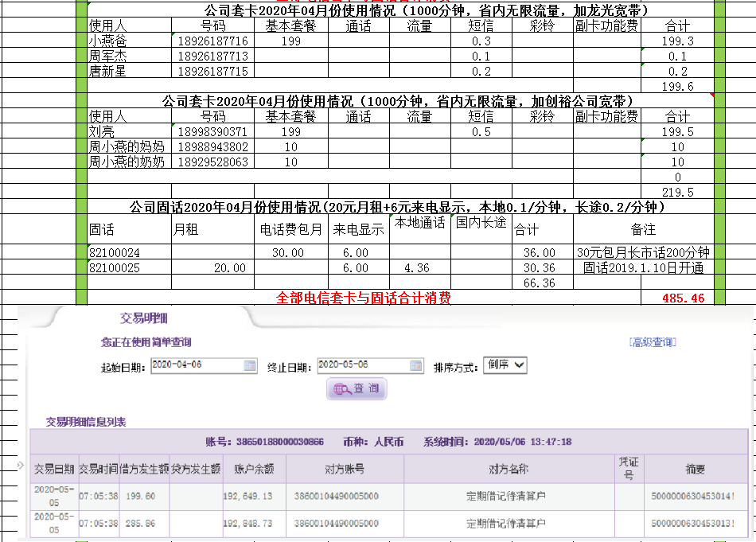
Task: Select the remark cell 30元包月长市话200分钟
Action: [x=643, y=252]
